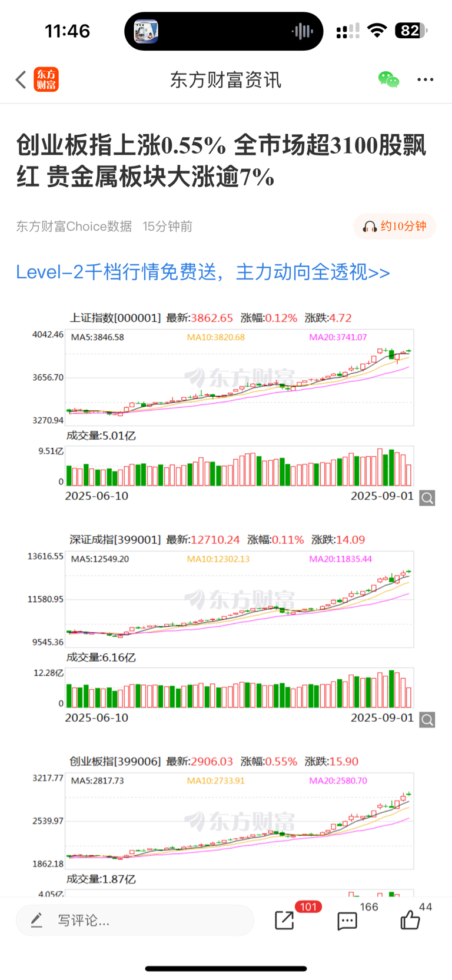
Task: Tap the 写评论 comment input field
Action: 135,920
